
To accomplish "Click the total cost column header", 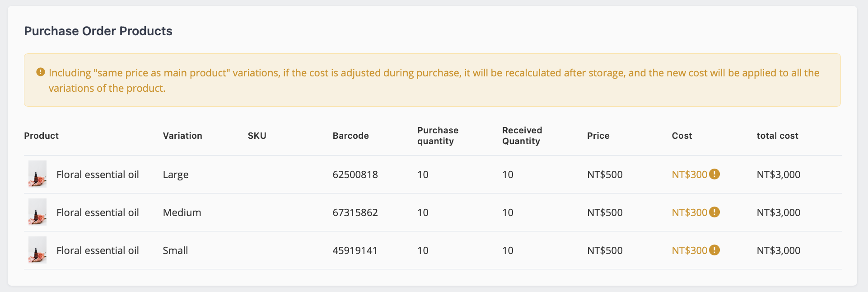I will [x=777, y=136].
